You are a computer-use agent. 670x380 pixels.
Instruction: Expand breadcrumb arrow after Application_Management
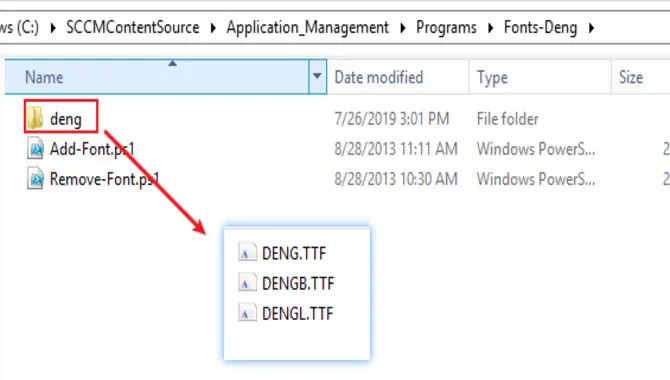point(403,28)
